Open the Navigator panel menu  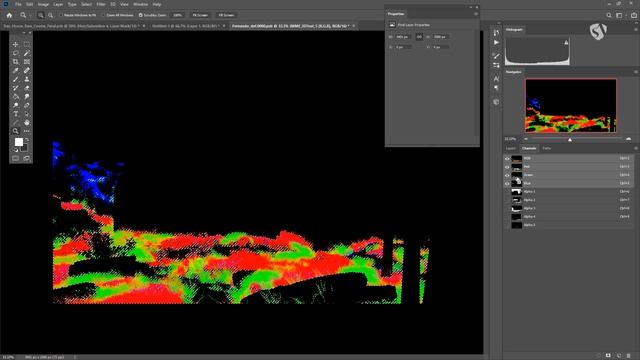[x=636, y=72]
